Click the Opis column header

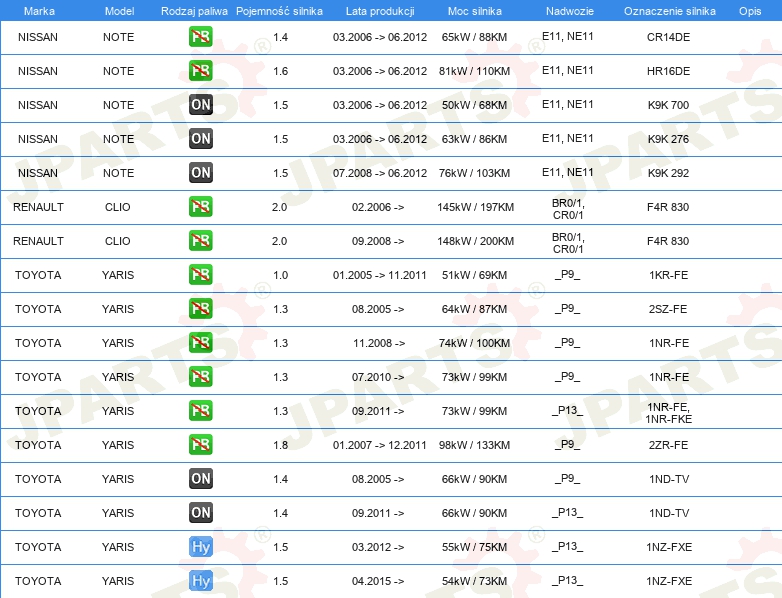[x=750, y=11]
